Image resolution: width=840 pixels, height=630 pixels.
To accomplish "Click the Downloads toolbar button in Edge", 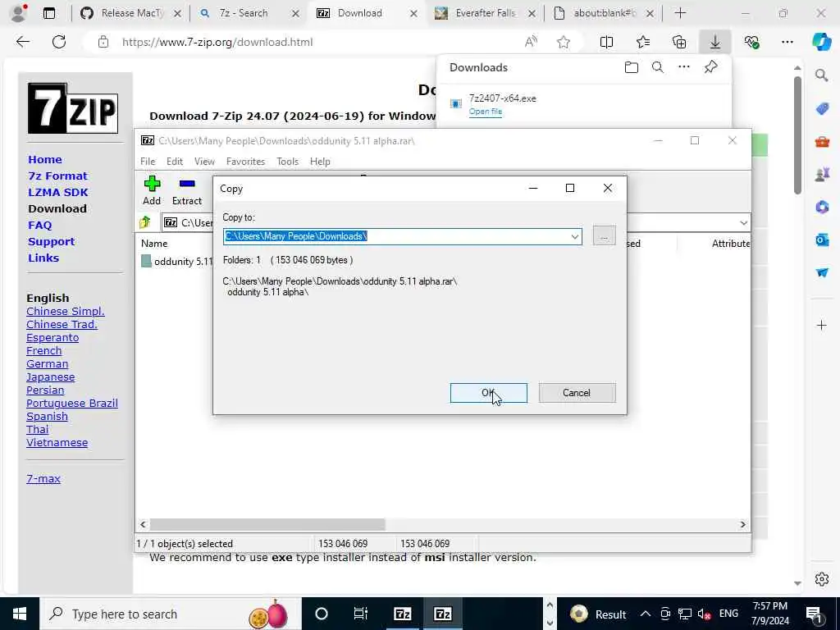I will tap(714, 42).
